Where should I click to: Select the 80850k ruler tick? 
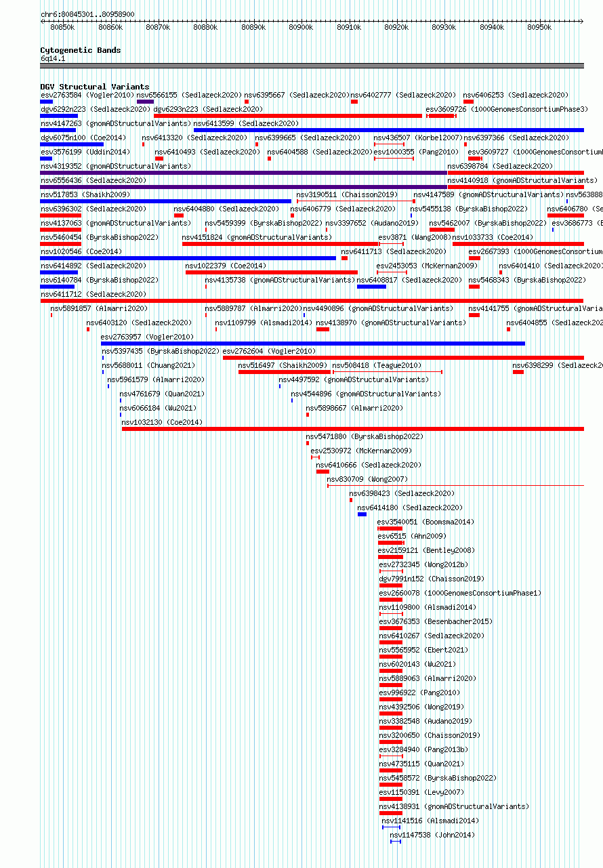click(62, 27)
